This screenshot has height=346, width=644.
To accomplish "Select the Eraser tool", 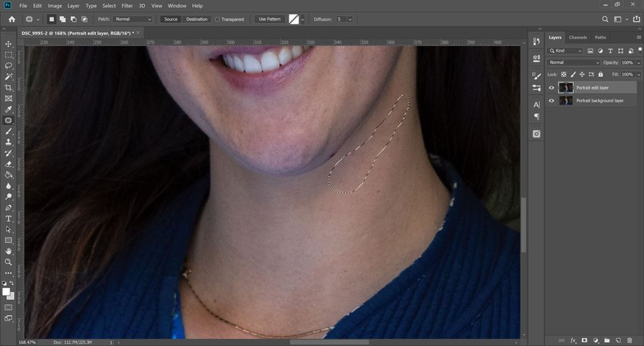I will (8, 164).
